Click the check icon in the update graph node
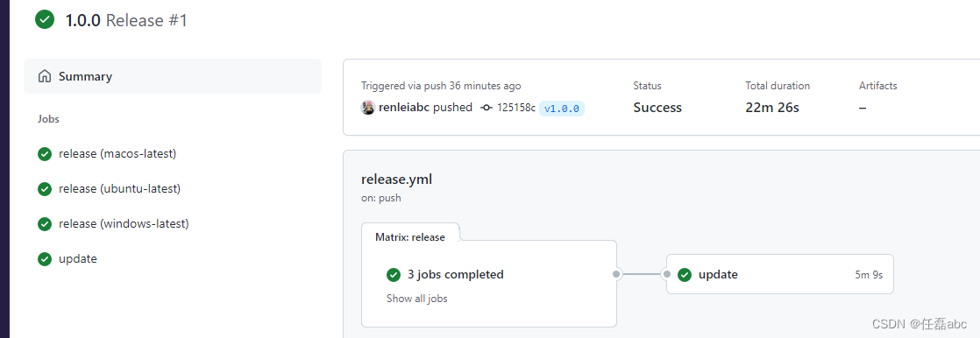The height and width of the screenshot is (338, 980). pos(685,274)
